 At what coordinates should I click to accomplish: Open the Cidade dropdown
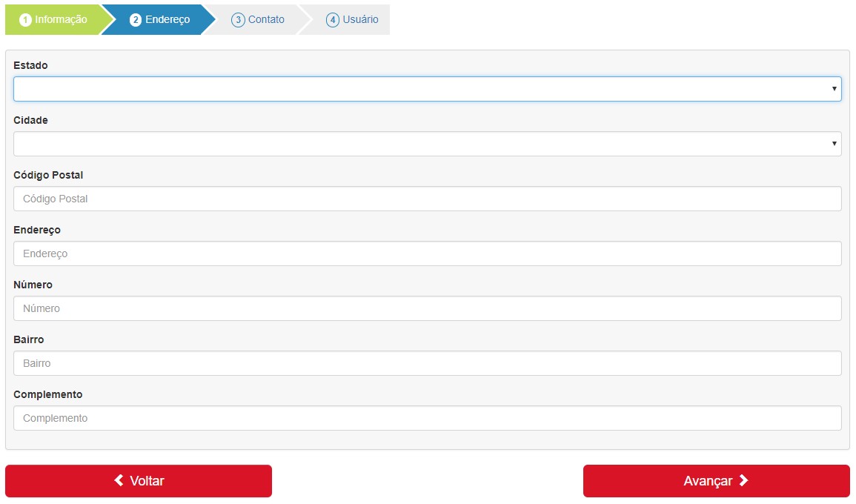[x=428, y=144]
